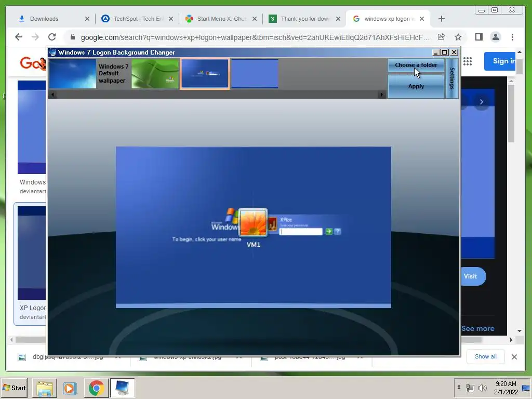Click the volume speaker tray icon

[482, 388]
